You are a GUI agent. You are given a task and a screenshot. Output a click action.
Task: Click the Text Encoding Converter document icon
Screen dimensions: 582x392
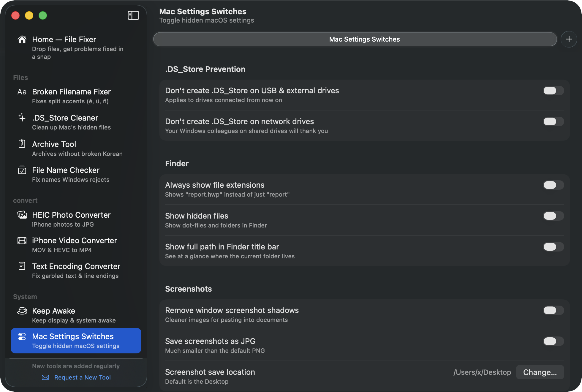(22, 266)
